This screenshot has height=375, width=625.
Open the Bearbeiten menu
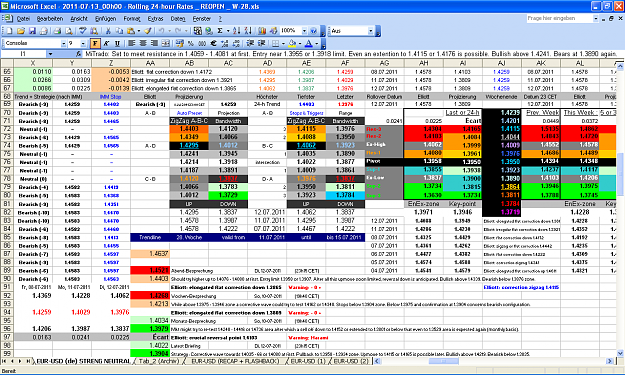click(x=50, y=18)
